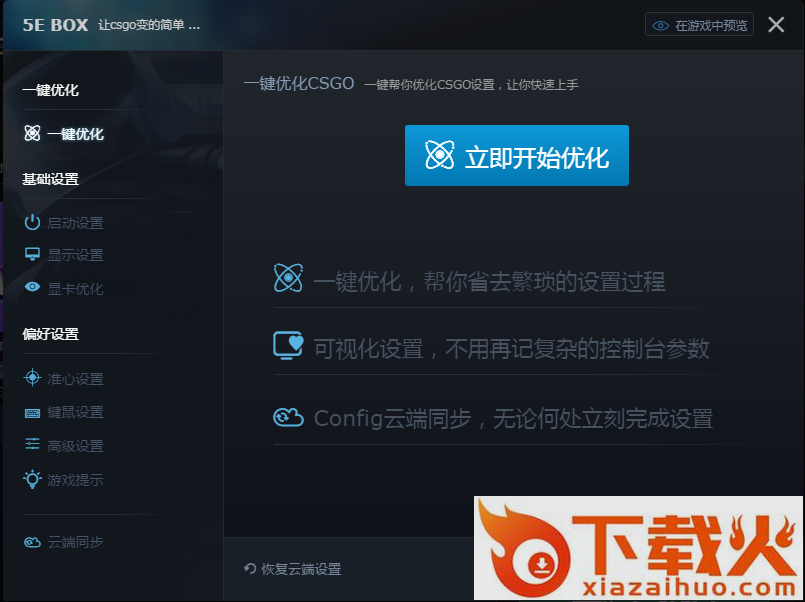Click the lightbulb icon for 游戏提示
Image resolution: width=805 pixels, height=602 pixels.
(x=32, y=479)
